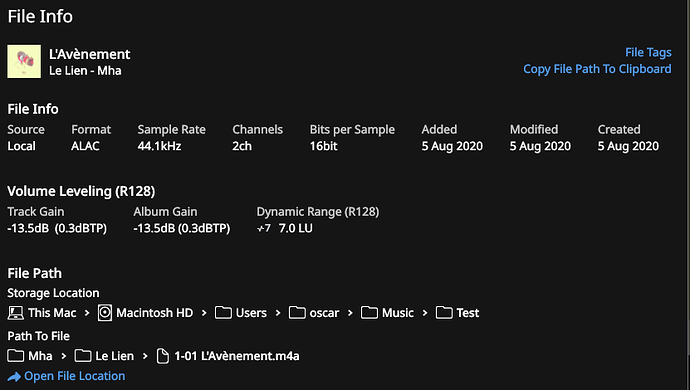Click the vertical scrollbar on the right edge

687,195
